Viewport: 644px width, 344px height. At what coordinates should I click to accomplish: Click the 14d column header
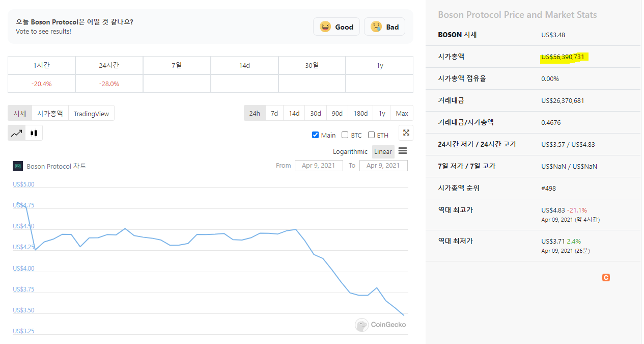[244, 65]
